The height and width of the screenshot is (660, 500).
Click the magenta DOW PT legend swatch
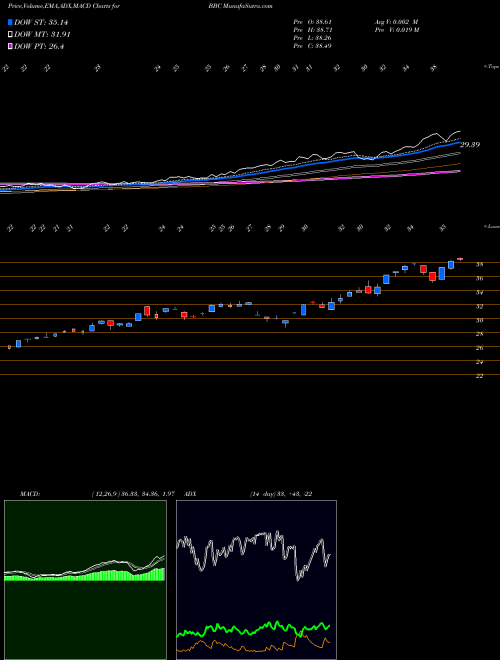pyautogui.click(x=10, y=47)
